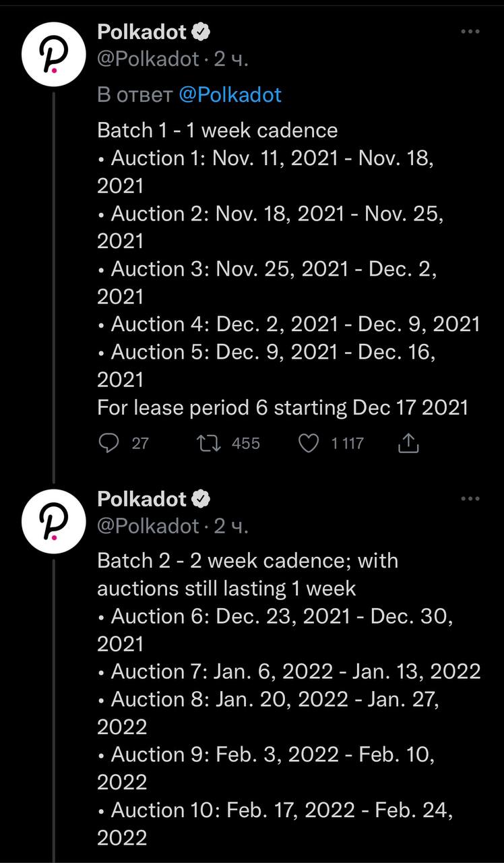Click verified badge on first tweet
This screenshot has width=504, height=863.
point(201,31)
